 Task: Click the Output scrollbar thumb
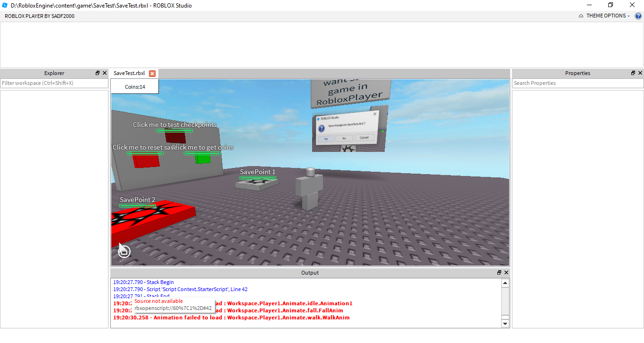(505, 317)
